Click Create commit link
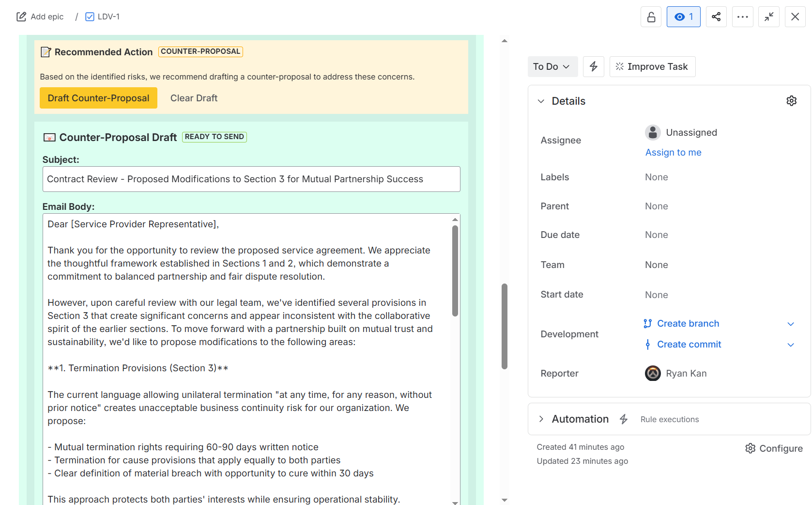Screen dimensions: 812x505 pyautogui.click(x=689, y=345)
